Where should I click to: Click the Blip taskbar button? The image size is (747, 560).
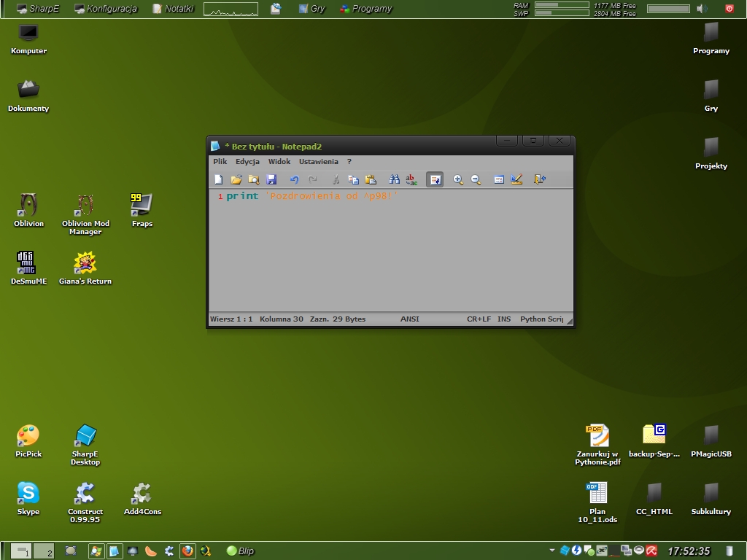(240, 551)
